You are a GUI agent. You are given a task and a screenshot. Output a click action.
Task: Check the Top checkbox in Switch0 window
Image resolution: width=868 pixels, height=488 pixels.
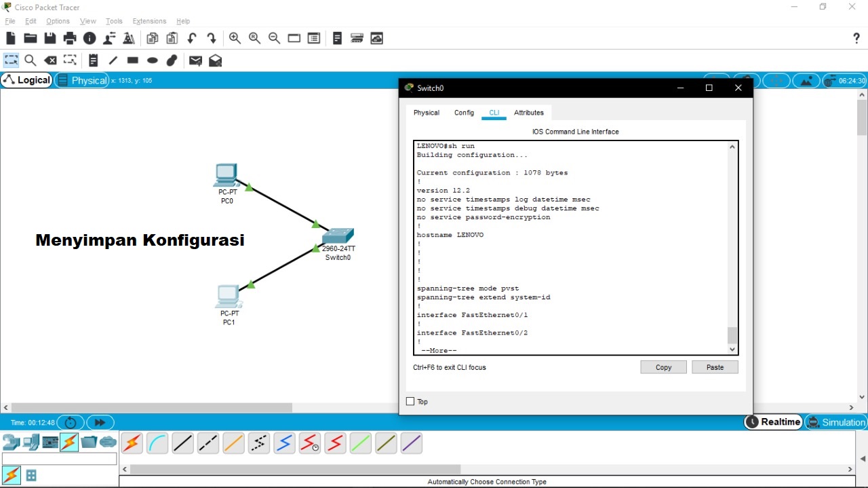410,401
